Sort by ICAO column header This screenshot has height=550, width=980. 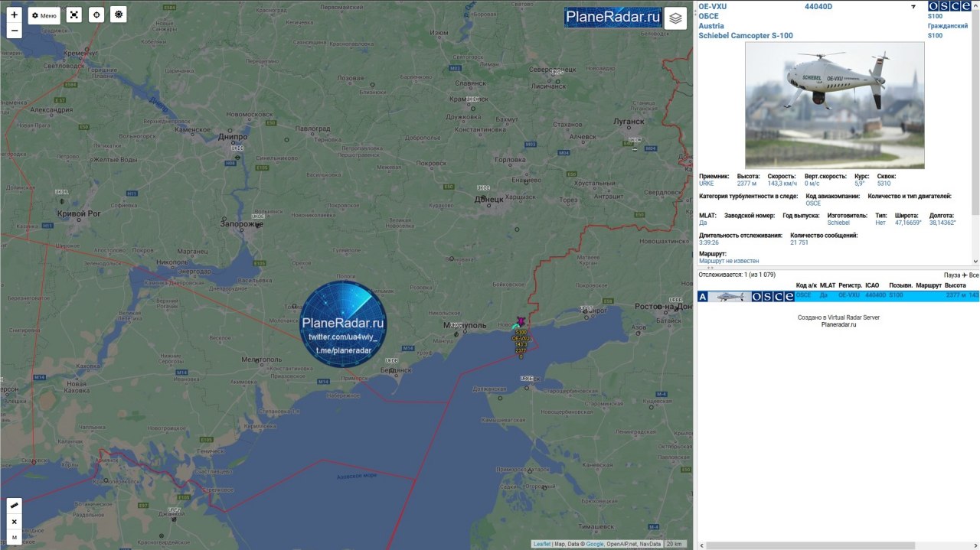pos(872,285)
